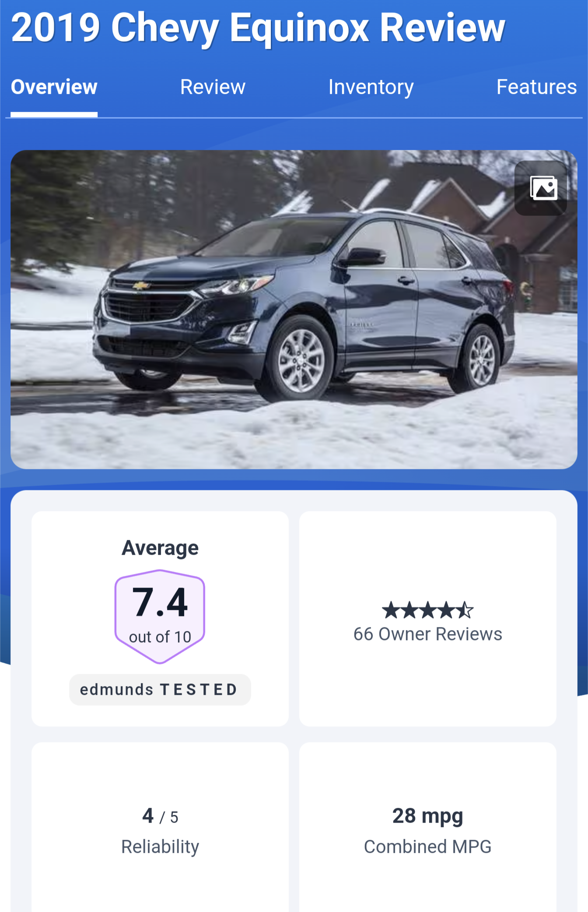Click the 'out of 10' score text
The width and height of the screenshot is (588, 912).
[x=160, y=637]
